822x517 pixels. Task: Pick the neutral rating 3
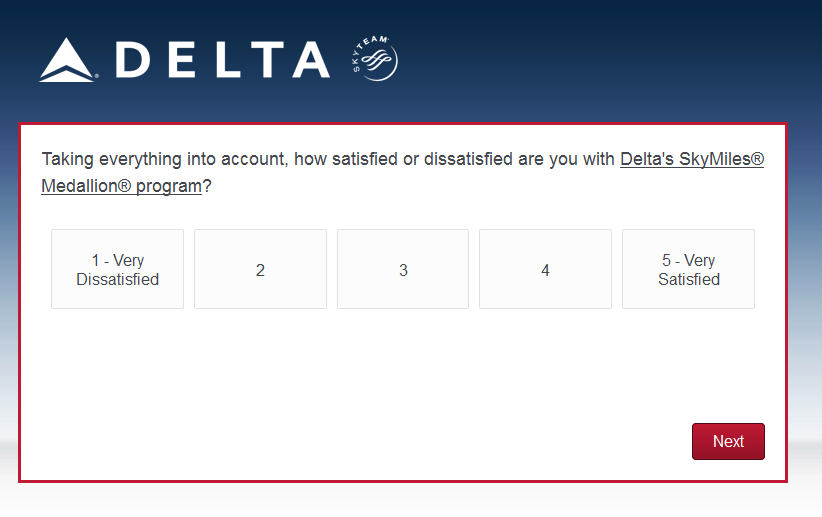point(403,270)
